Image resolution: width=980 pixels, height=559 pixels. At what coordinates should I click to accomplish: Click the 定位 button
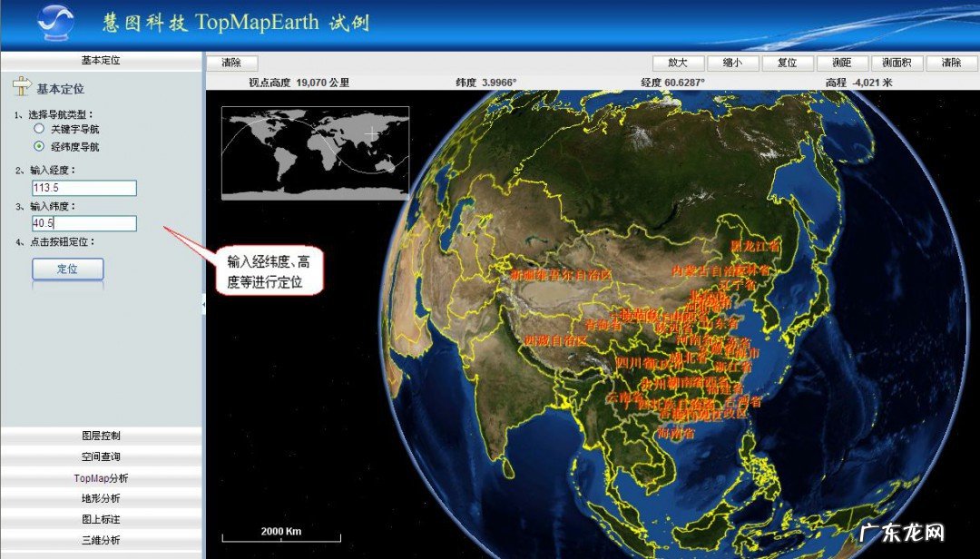67,269
